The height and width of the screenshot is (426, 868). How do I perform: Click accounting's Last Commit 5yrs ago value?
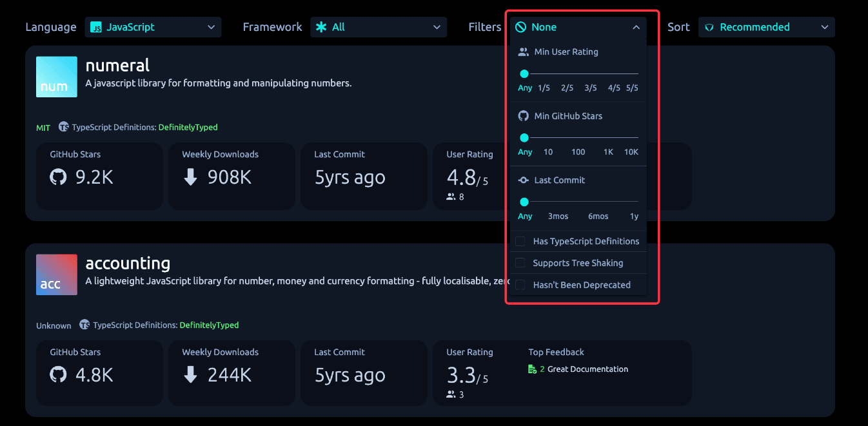click(350, 376)
